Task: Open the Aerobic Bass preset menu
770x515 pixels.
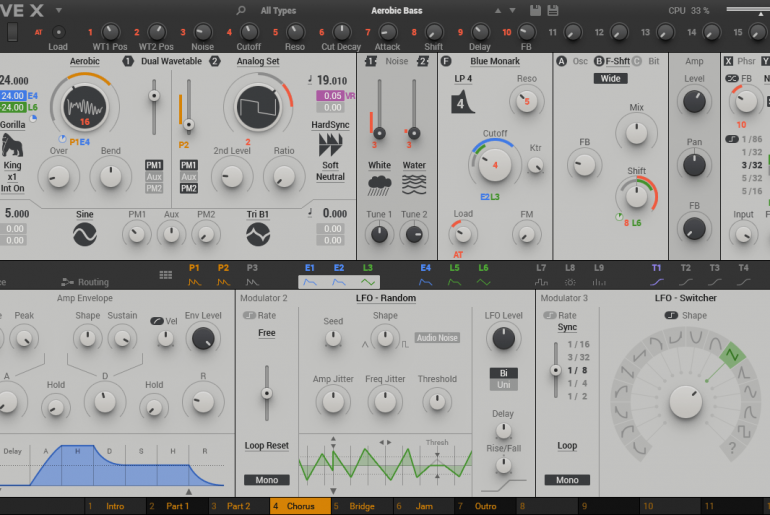Action: pyautogui.click(x=397, y=10)
